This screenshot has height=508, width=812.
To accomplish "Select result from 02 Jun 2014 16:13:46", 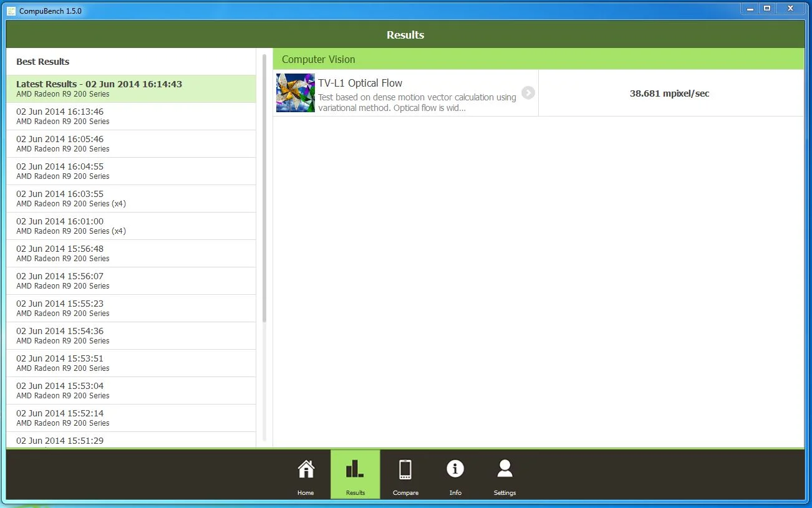I will pos(131,117).
